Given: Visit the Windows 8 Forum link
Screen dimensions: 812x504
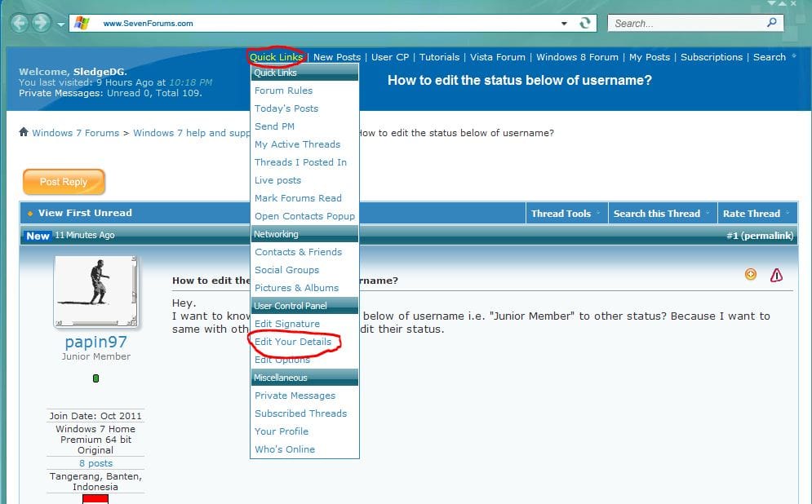Looking at the screenshot, I should click(x=577, y=57).
